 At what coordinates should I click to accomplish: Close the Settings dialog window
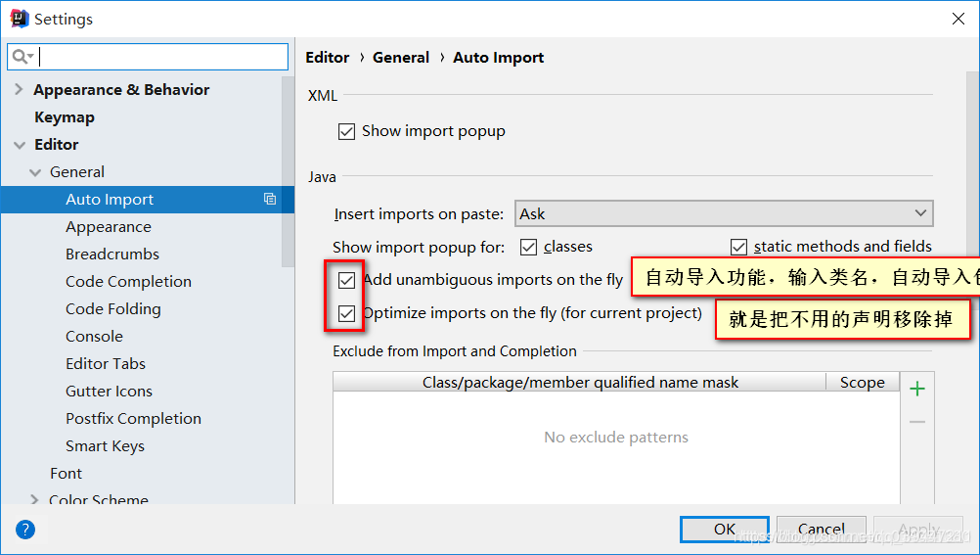coord(958,19)
